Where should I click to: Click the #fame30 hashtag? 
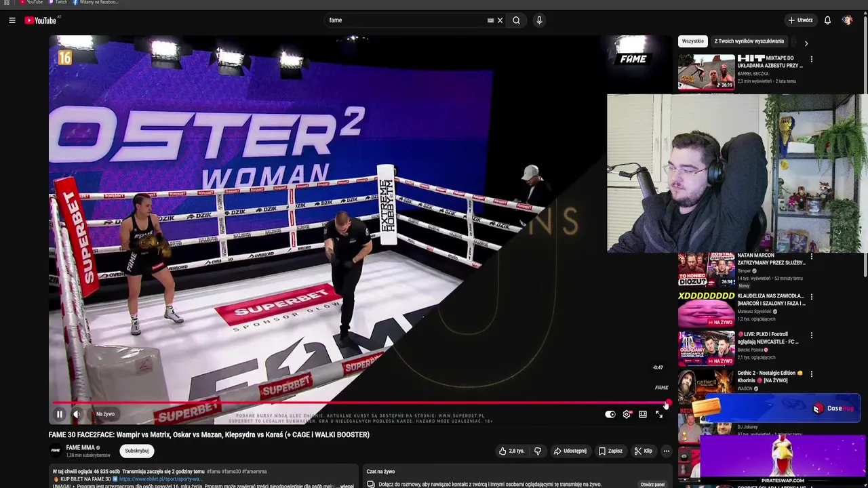tap(230, 472)
